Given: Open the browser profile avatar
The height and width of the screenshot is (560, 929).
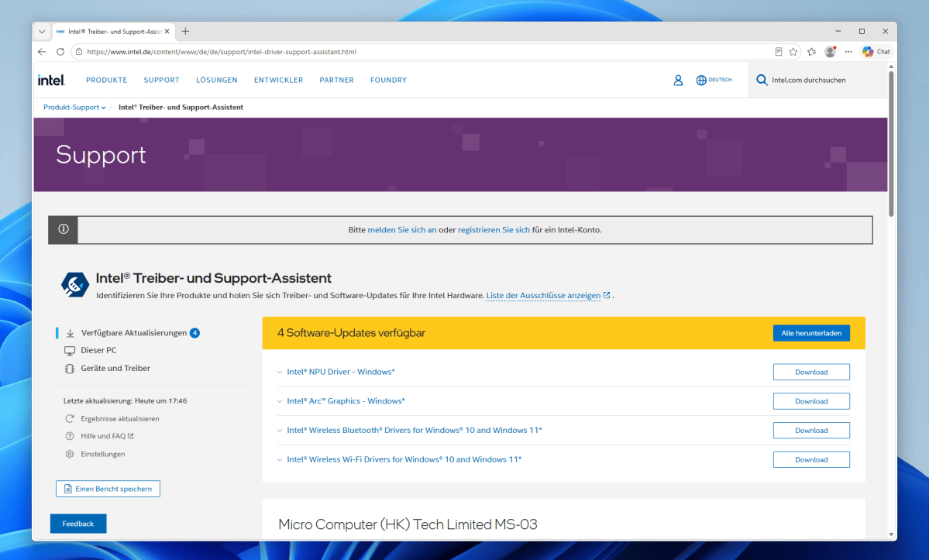Looking at the screenshot, I should point(830,51).
